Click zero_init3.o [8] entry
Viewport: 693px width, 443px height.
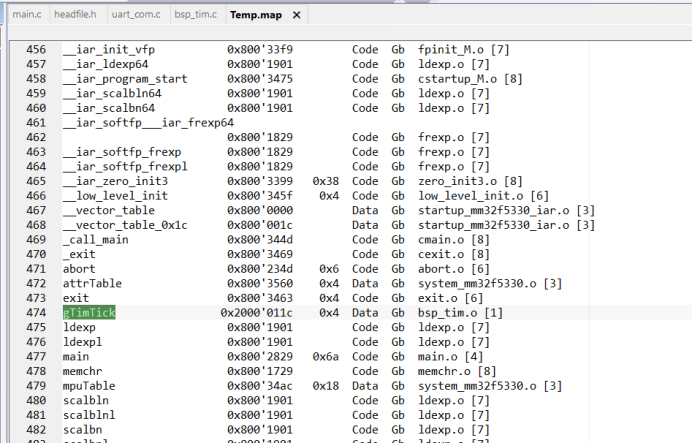470,181
